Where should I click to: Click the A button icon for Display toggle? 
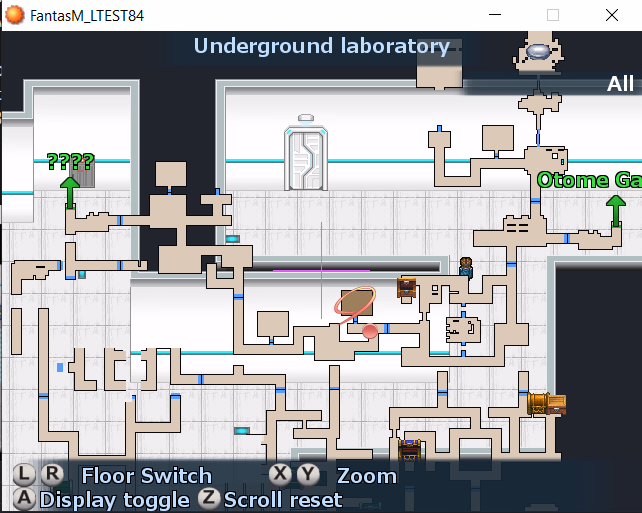pos(25,499)
